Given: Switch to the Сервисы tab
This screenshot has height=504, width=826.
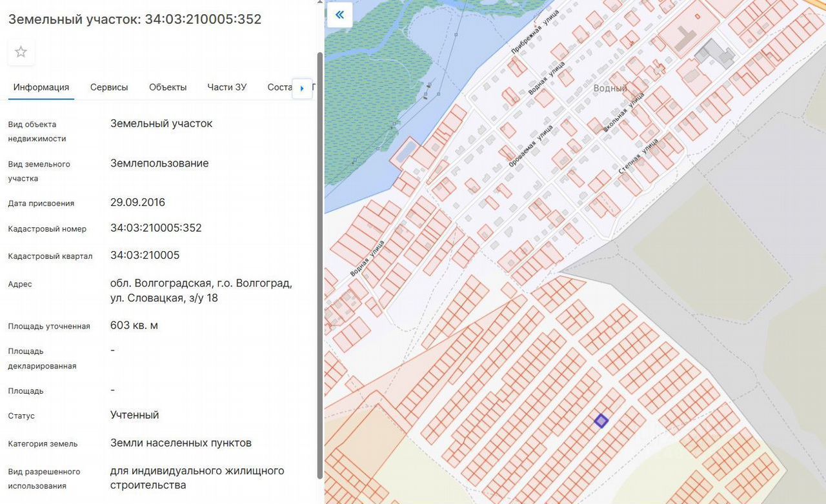Looking at the screenshot, I should click(x=109, y=88).
